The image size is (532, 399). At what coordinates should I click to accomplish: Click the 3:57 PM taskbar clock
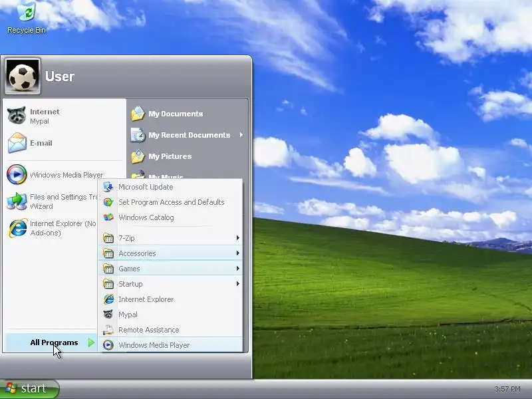(x=507, y=389)
